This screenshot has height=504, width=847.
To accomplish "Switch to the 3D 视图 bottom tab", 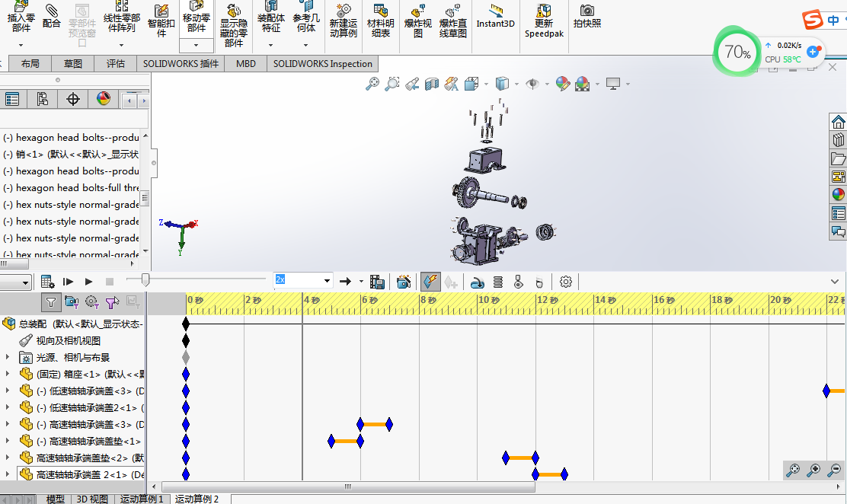I will 92,499.
